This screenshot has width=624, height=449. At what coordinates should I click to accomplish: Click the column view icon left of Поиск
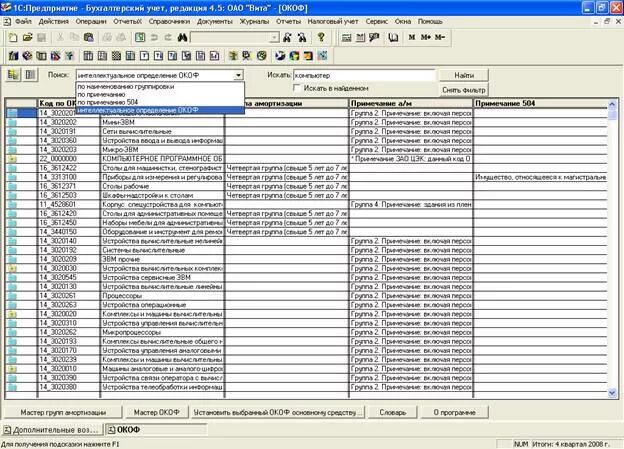click(x=30, y=74)
